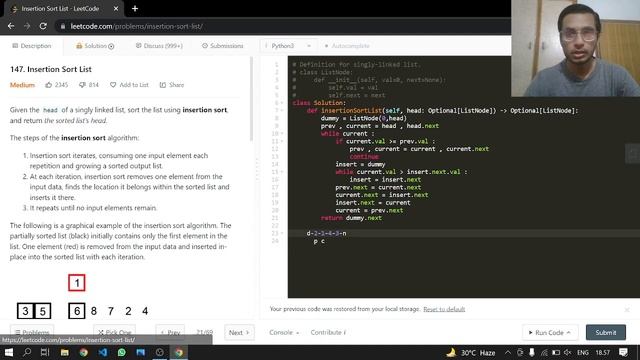640x360 pixels.
Task: Click the ENG language indicator in taskbar
Action: click(583, 352)
